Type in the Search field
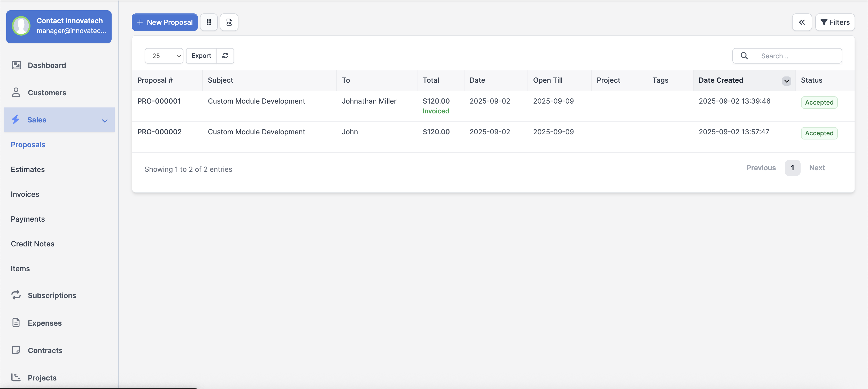This screenshot has width=868, height=389. (799, 56)
